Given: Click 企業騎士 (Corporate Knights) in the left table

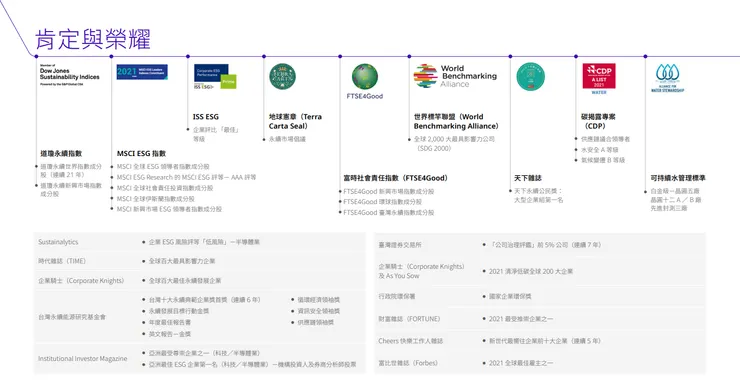Looking at the screenshot, I should 81,280.
